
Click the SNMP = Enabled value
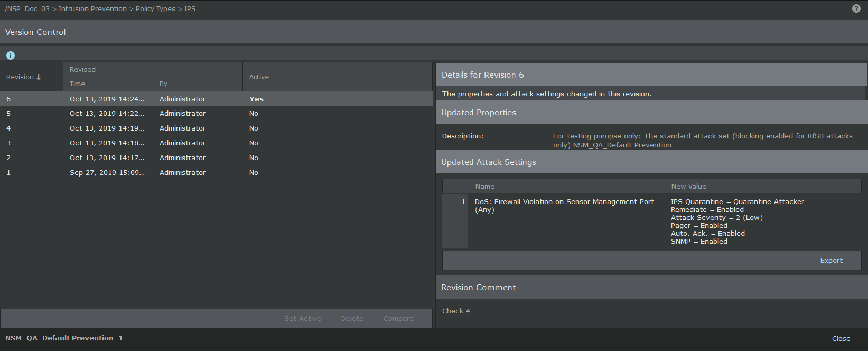[699, 242]
